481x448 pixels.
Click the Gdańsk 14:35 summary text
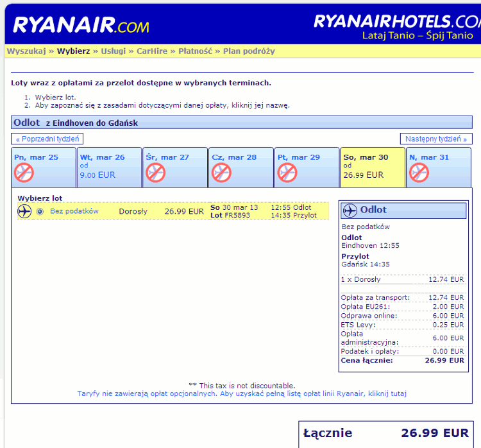tap(366, 264)
